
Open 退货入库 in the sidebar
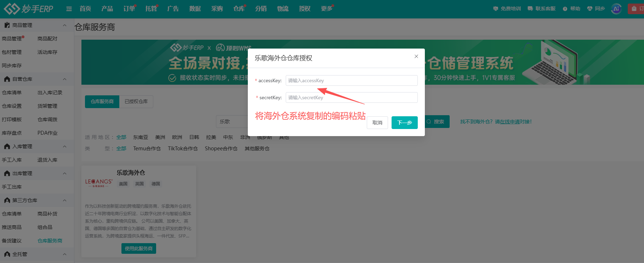47,160
